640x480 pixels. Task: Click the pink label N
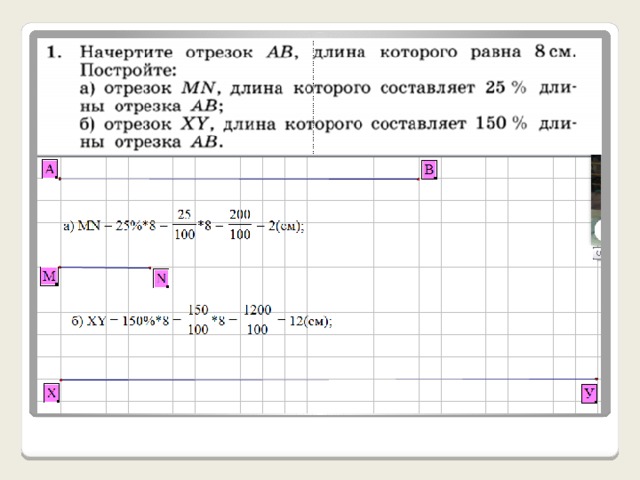[x=161, y=278]
